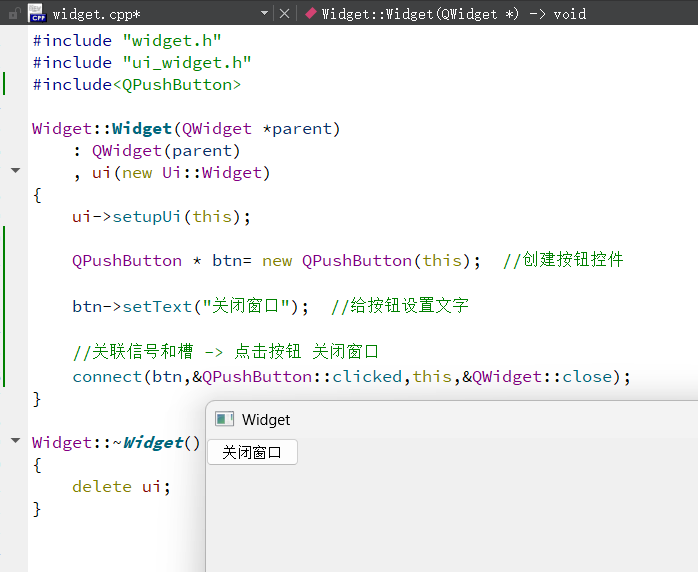Screen dimensions: 698x572
Task: Click the Widget::Widget(QWidget *parent) signature
Action: click(186, 129)
